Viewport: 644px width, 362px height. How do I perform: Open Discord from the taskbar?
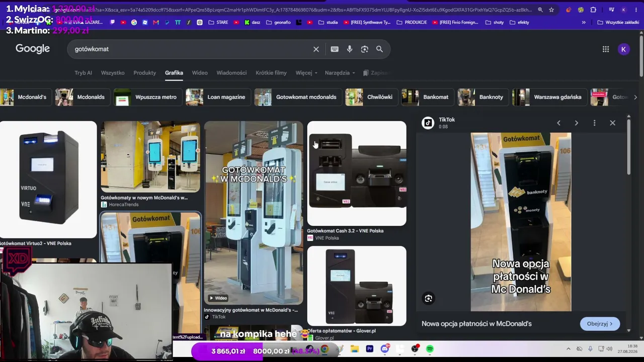(x=385, y=349)
